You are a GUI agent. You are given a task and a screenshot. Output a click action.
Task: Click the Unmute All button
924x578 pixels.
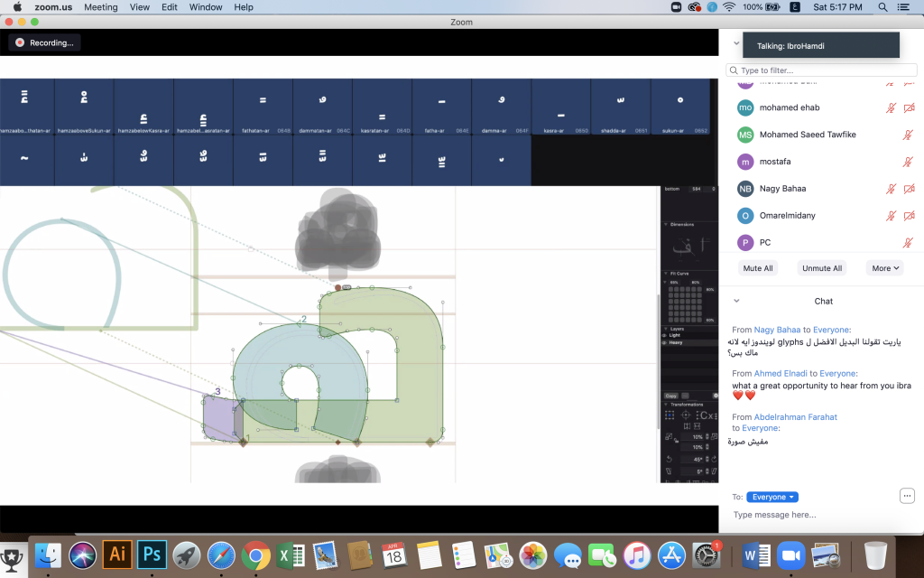[x=821, y=267]
